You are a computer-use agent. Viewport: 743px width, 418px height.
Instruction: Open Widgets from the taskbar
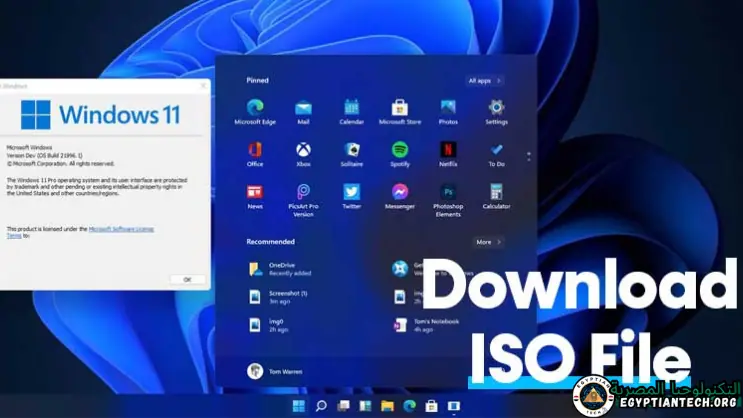(365, 406)
